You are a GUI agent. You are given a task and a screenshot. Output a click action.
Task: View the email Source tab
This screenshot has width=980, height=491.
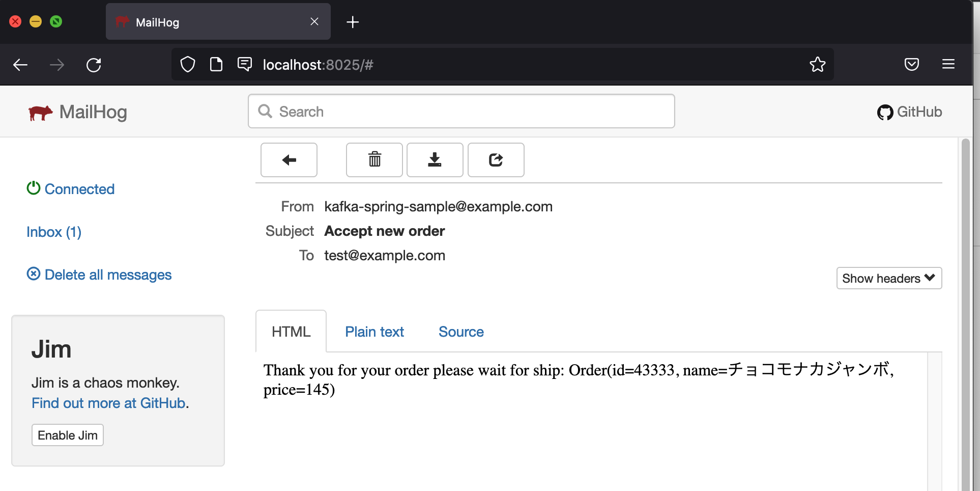tap(460, 332)
